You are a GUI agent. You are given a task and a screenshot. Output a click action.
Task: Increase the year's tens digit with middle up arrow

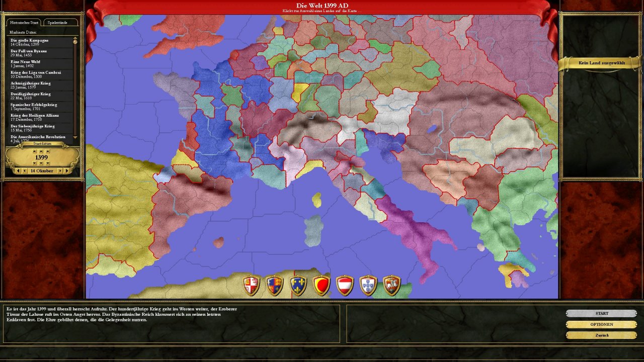pyautogui.click(x=41, y=151)
